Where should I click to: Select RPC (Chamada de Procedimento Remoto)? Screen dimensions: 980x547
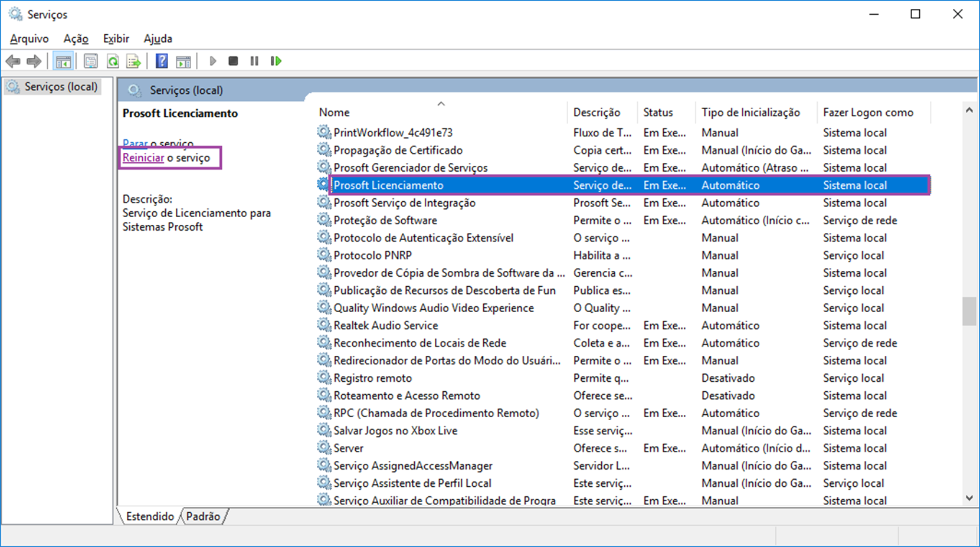pos(623,413)
